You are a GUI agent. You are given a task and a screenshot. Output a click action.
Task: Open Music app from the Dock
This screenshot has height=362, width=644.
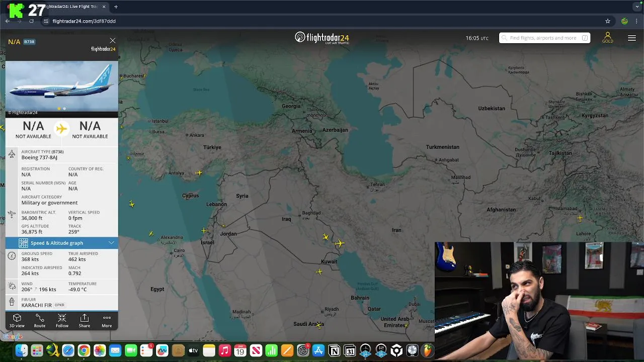point(224,350)
